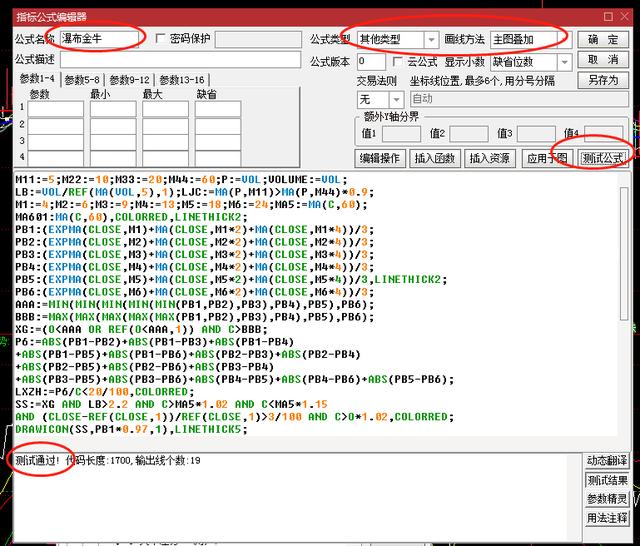Switch to the 参数5-8 tab
Image resolution: width=640 pixels, height=546 pixels.
tap(82, 80)
